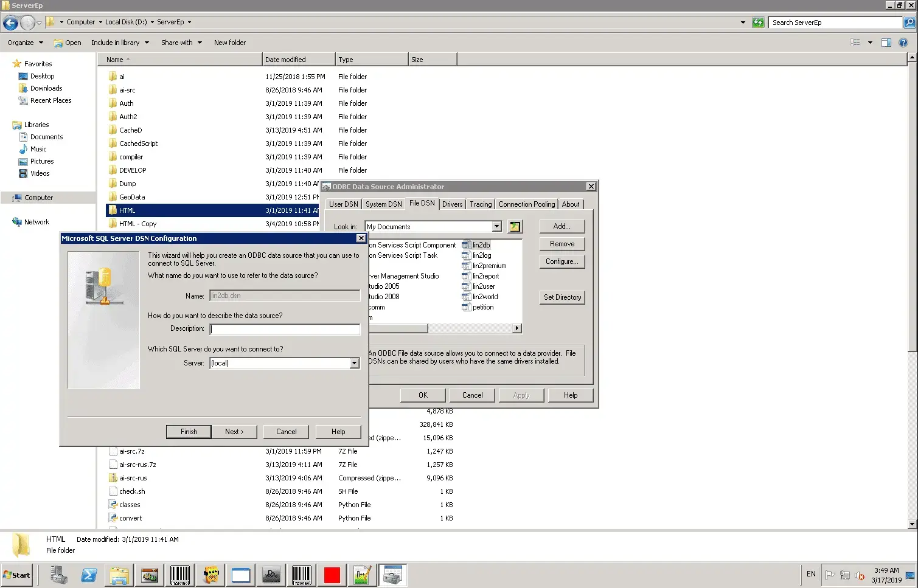This screenshot has height=588, width=918.
Task: Open the address bar history dropdown arrow
Action: tap(743, 22)
